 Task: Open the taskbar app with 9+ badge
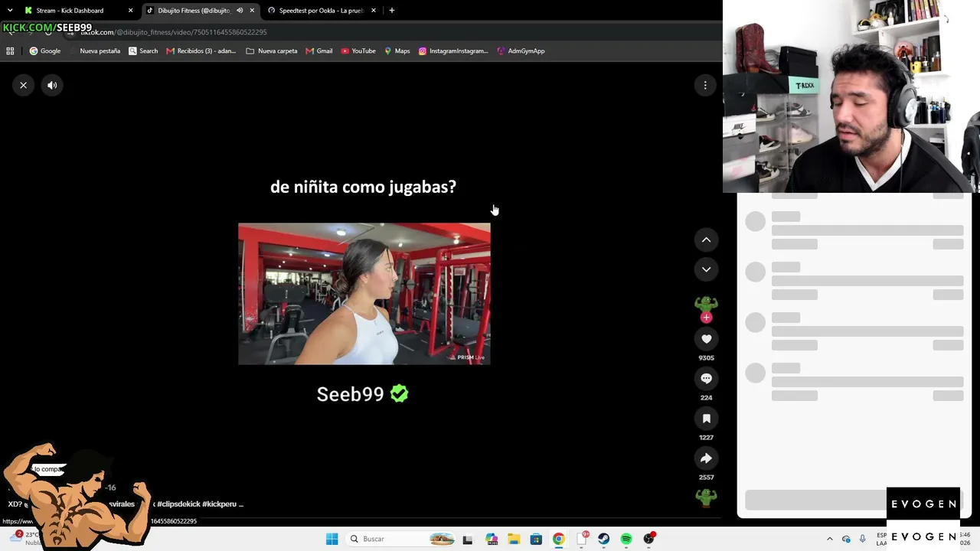tap(581, 539)
